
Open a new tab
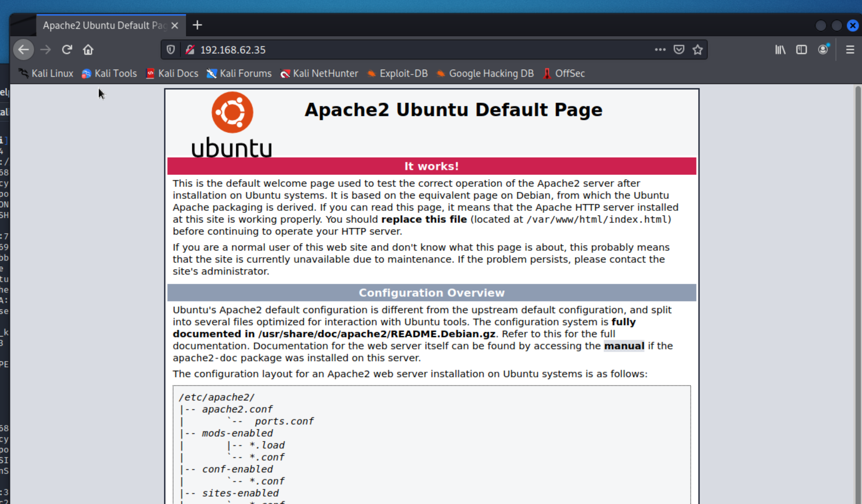(x=198, y=25)
